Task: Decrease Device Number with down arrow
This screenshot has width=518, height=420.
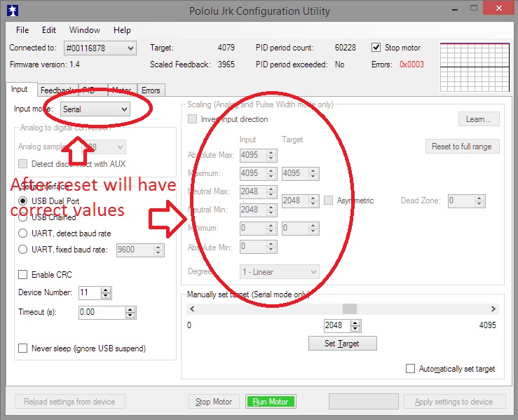Action: click(106, 296)
